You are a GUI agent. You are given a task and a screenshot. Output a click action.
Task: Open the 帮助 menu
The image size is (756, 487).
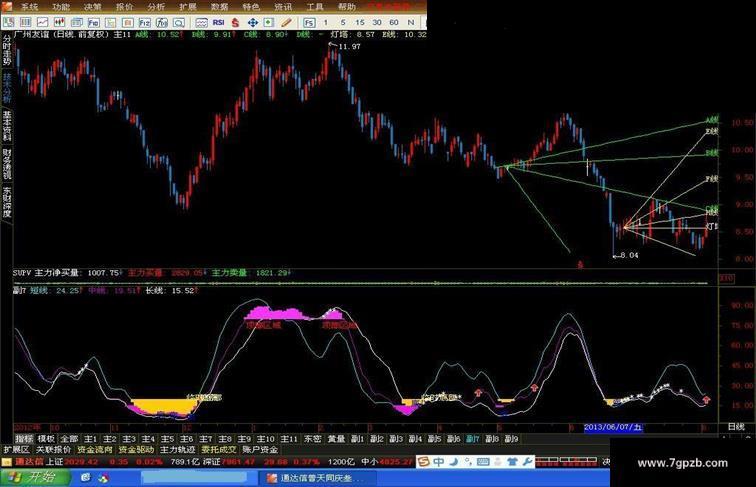[x=347, y=7]
